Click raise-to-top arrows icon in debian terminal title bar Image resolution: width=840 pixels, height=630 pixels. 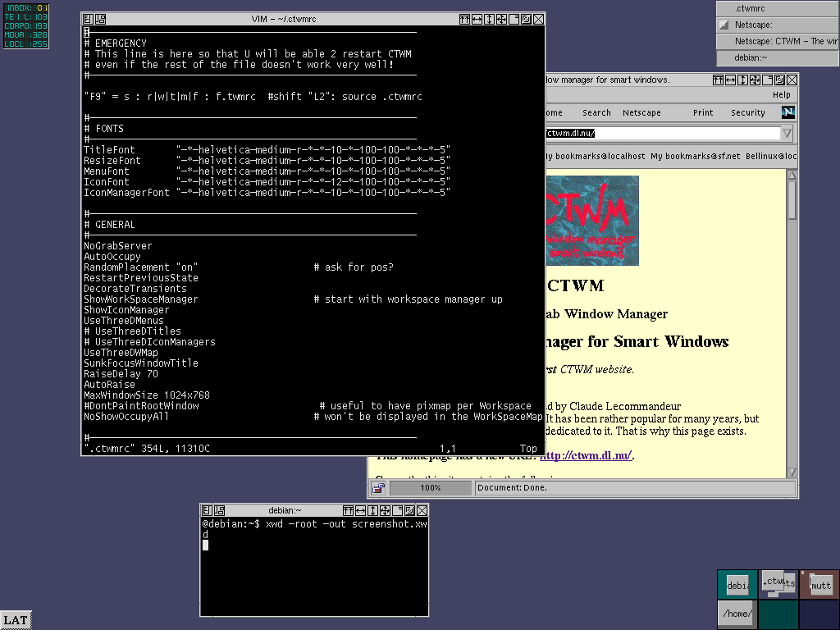pyautogui.click(x=348, y=510)
